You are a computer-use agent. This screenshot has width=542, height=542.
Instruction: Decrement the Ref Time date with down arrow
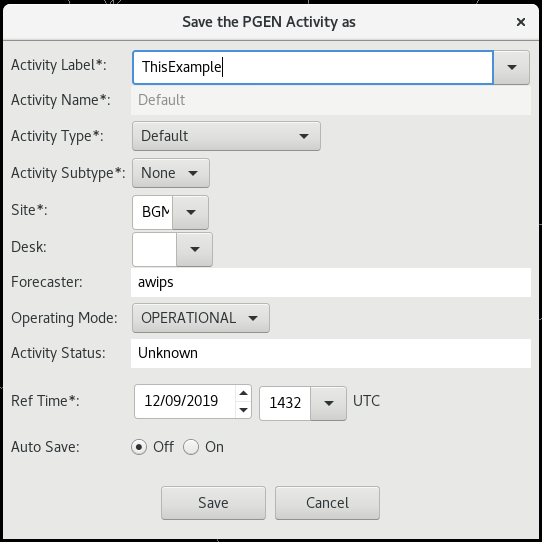point(243,410)
